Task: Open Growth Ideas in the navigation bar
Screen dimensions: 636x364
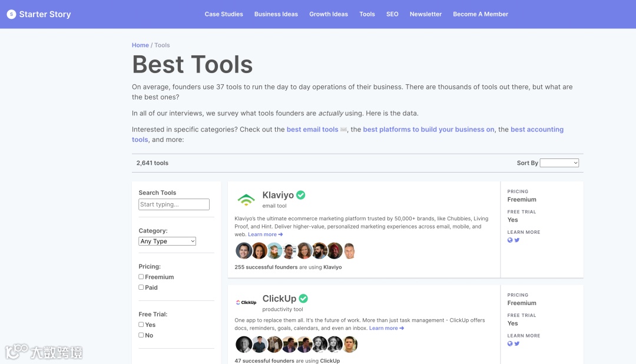Action: point(329,14)
